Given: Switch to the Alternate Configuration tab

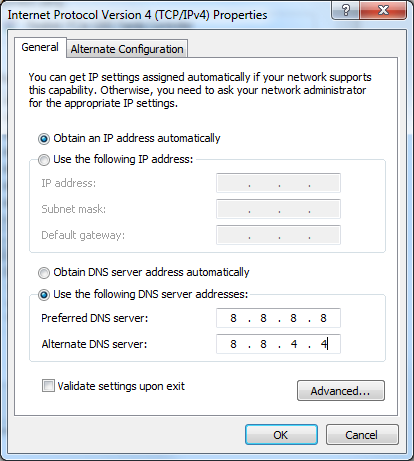Looking at the screenshot, I should [127, 49].
